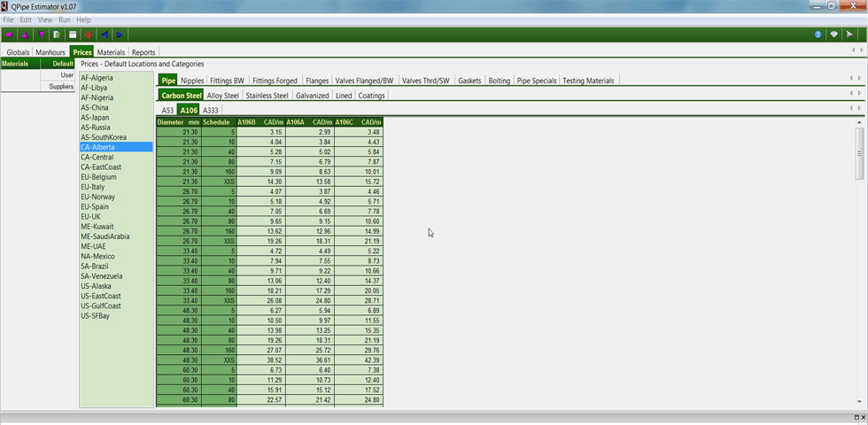
Task: Select the Galvanized tab
Action: 312,96
